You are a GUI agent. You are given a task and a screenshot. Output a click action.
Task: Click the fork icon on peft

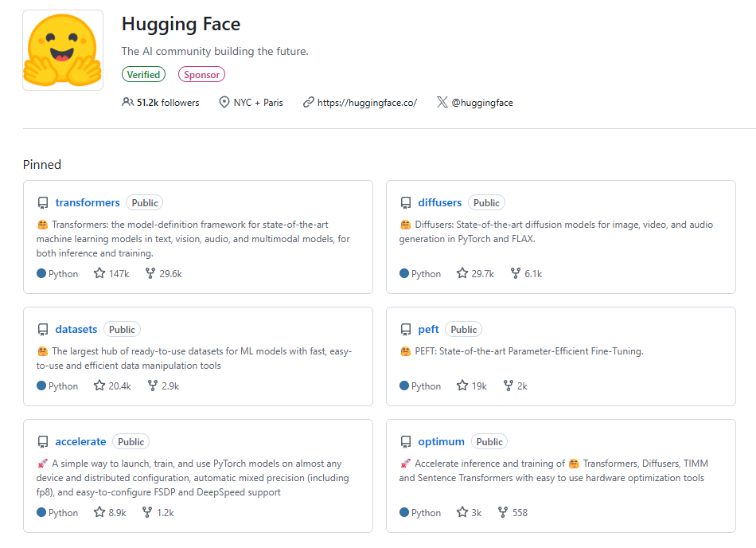(508, 386)
